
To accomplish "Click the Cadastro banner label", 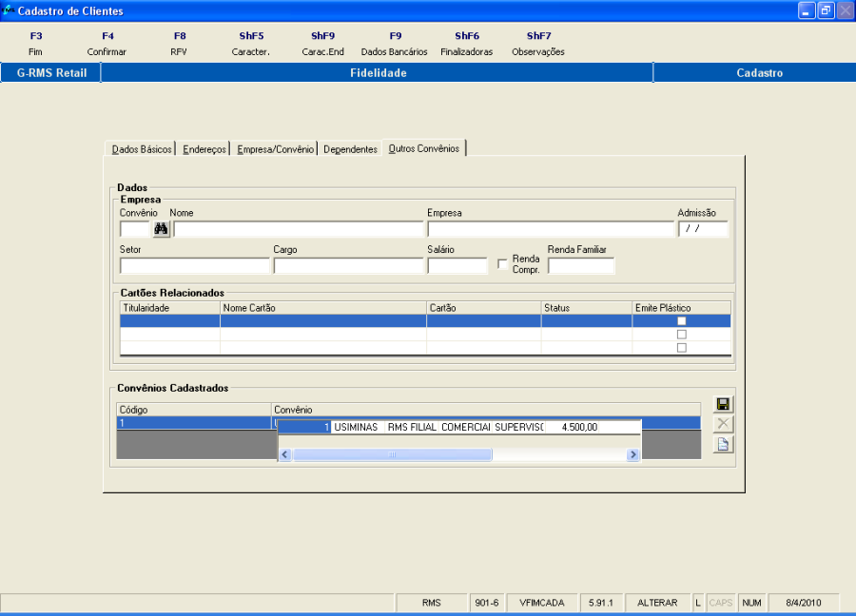I will (759, 72).
